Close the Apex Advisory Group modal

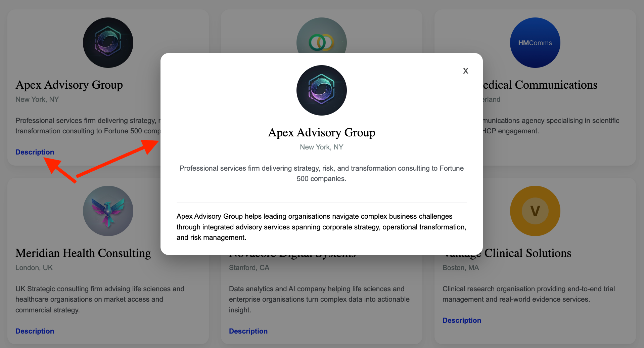(465, 71)
